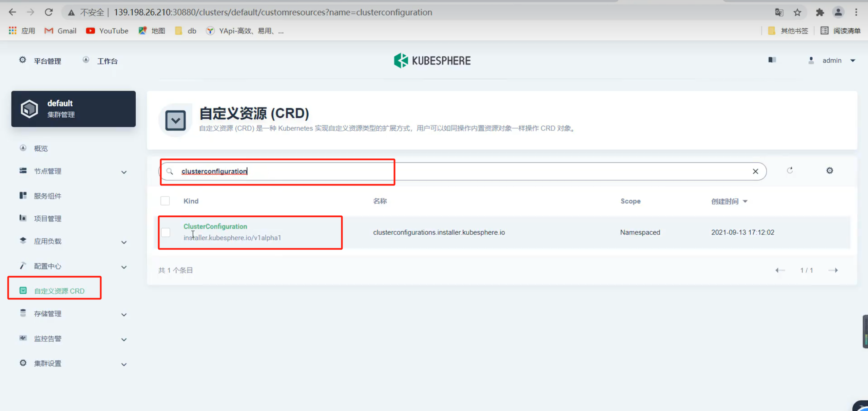Open the YouTube bookmark
868x411 pixels.
pyautogui.click(x=107, y=31)
